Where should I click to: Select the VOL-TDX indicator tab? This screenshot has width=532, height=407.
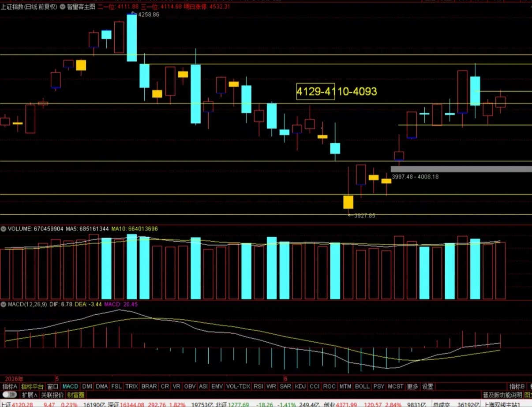click(x=238, y=386)
